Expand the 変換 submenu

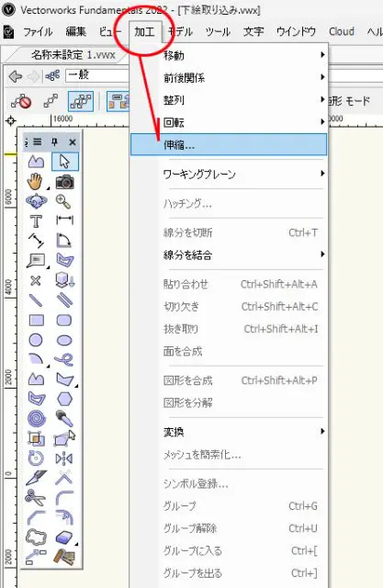229,432
